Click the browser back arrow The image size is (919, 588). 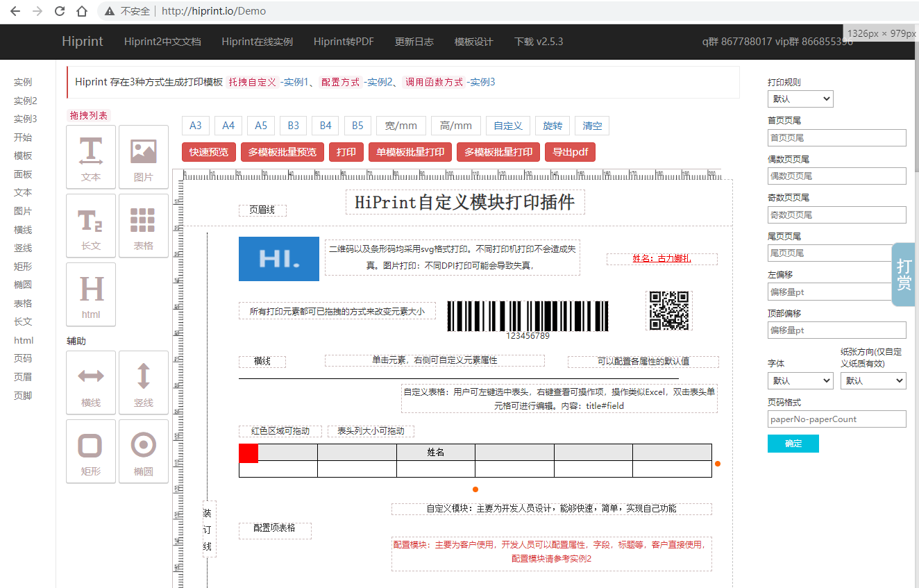point(15,11)
